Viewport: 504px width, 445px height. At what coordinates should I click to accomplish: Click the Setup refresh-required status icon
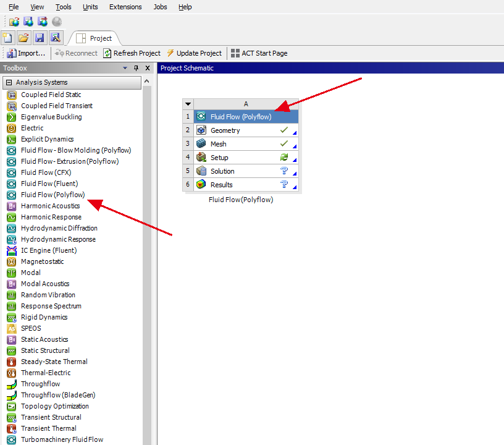click(x=284, y=157)
